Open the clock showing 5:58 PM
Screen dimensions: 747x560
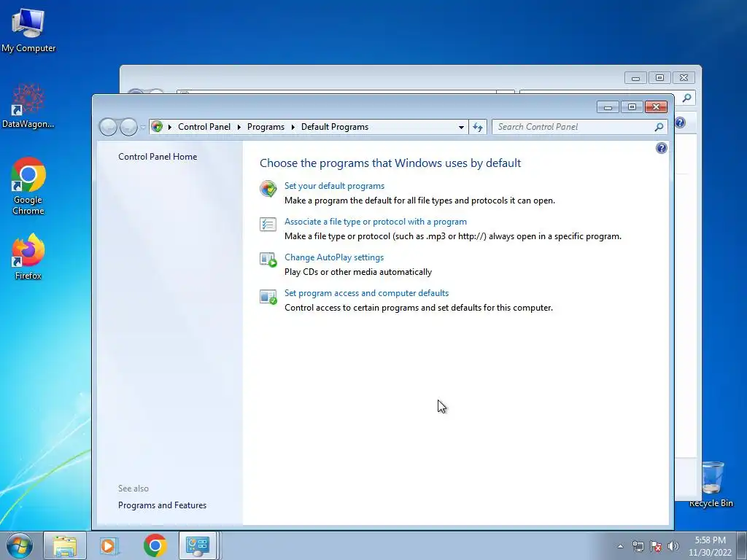pos(710,546)
